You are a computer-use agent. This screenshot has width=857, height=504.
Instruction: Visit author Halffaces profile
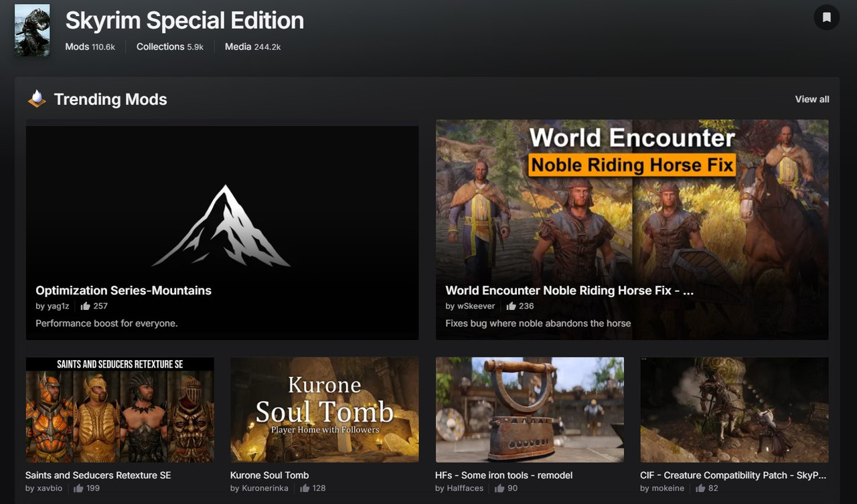click(465, 489)
